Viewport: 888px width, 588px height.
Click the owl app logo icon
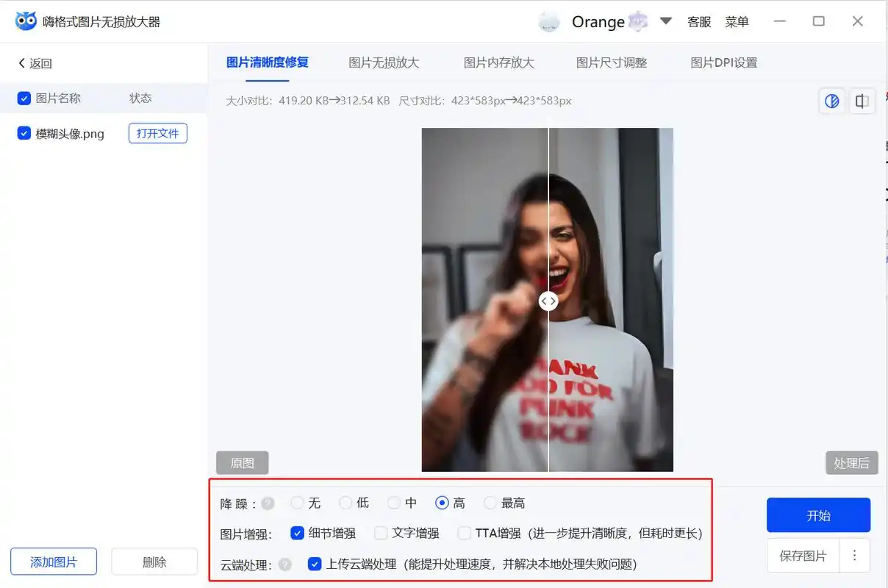[25, 20]
